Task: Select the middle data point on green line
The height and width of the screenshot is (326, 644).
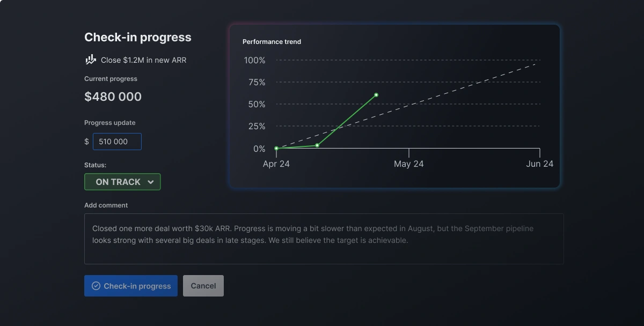Action: (x=317, y=145)
